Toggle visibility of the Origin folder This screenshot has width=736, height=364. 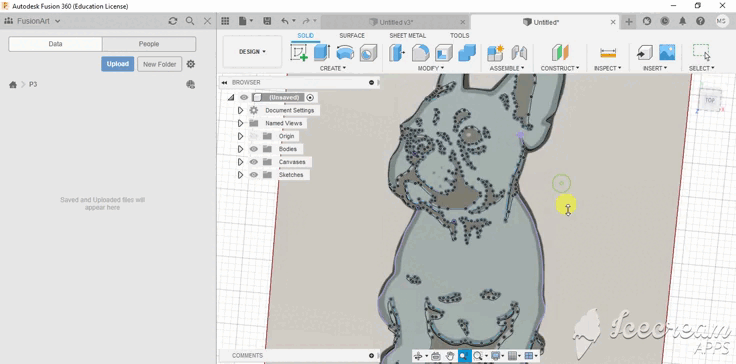pyautogui.click(x=254, y=136)
